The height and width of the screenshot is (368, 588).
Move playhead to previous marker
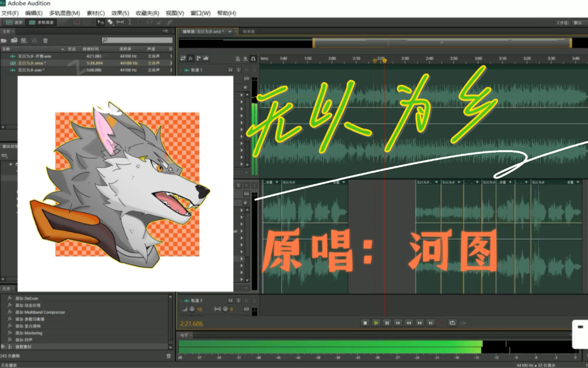coord(398,323)
